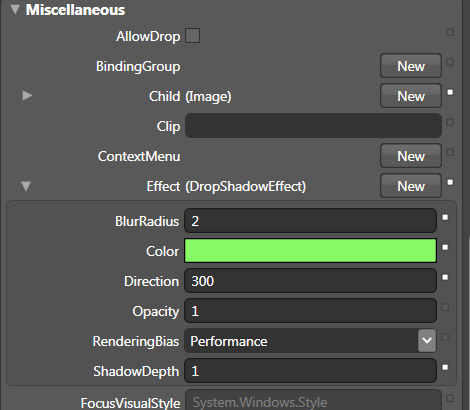Click the New button for ContextMenu
Image resolution: width=470 pixels, height=410 pixels.
pos(411,156)
